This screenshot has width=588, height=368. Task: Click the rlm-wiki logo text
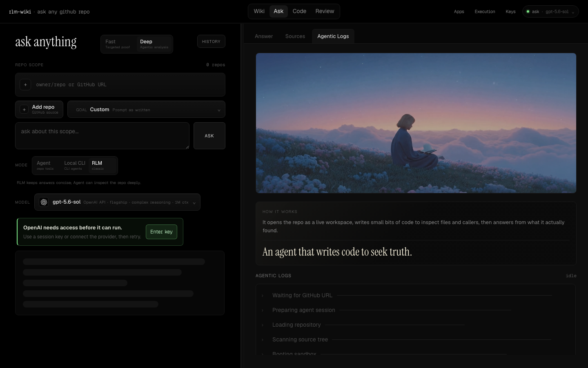(20, 12)
